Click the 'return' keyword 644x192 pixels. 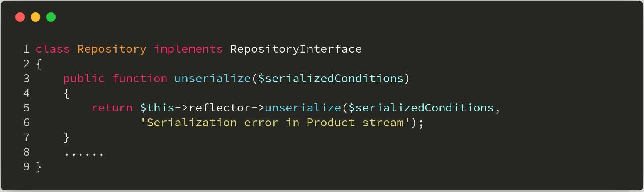tap(112, 108)
